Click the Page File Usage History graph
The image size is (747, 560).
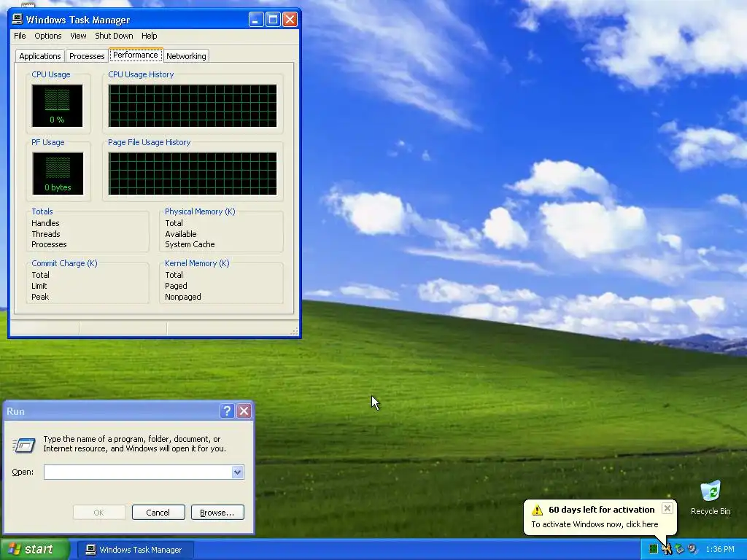point(193,174)
